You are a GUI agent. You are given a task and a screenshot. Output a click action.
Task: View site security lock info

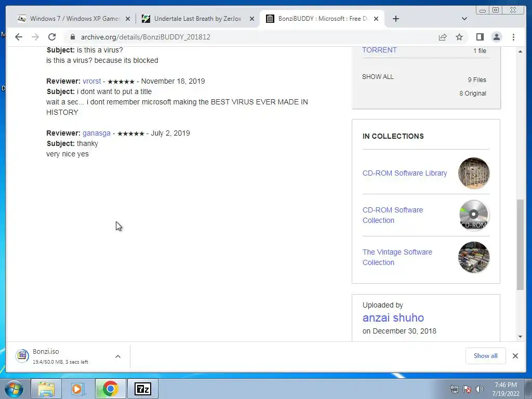(x=73, y=37)
